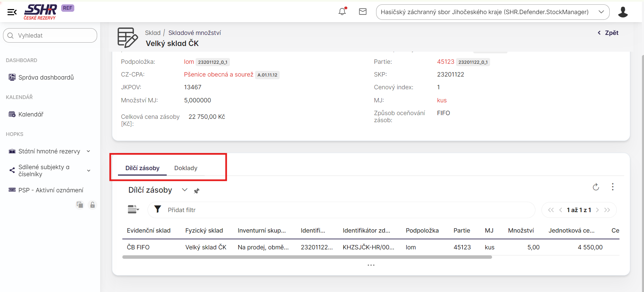
Task: Click the Vyhledat search field
Action: (50, 36)
